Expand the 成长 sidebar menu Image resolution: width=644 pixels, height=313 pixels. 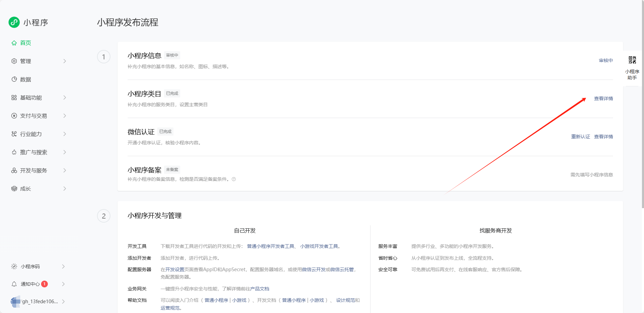click(25, 189)
